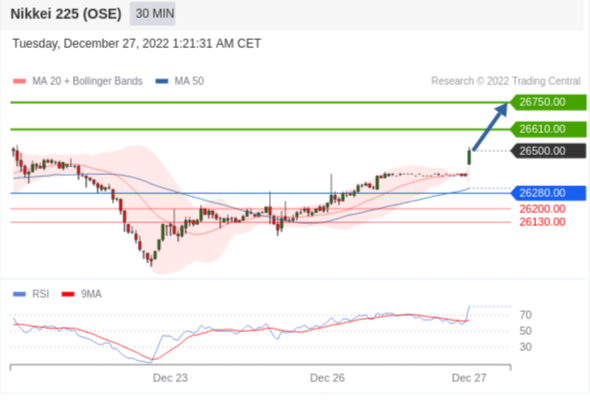The image size is (590, 403).
Task: Click the RSI 70 axis value
Action: coord(525,315)
